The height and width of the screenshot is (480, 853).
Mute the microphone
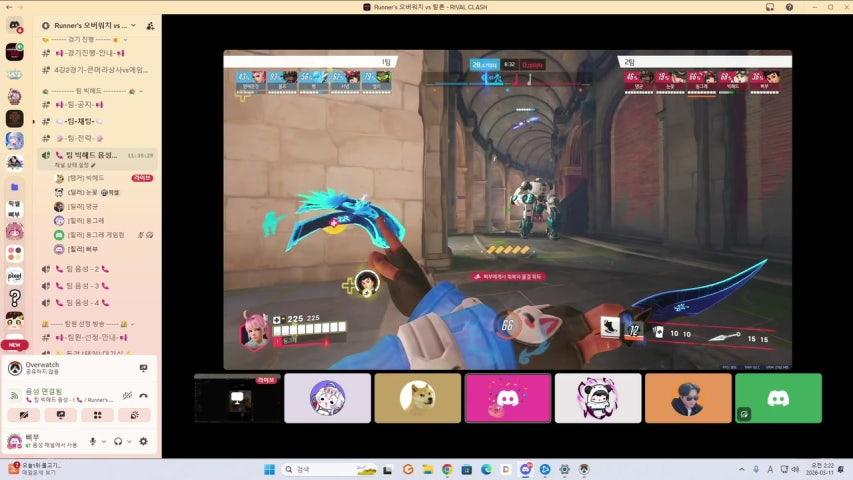92,441
